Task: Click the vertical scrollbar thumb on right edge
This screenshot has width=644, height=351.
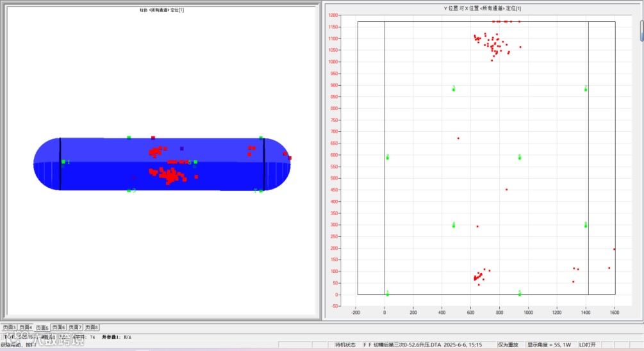Action: pyautogui.click(x=641, y=31)
